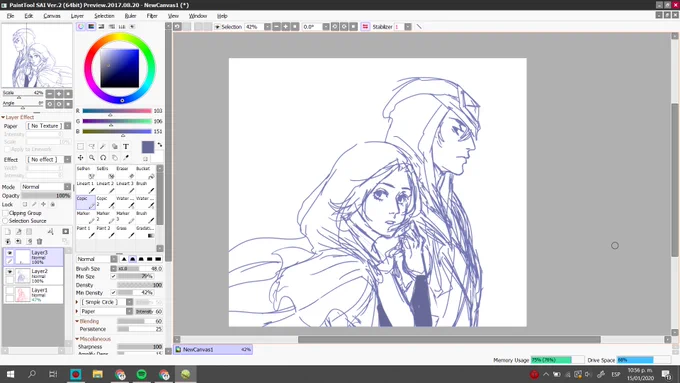Choose the Lineart 1 brush
Viewport: 680px width, 383px height.
tap(85, 187)
